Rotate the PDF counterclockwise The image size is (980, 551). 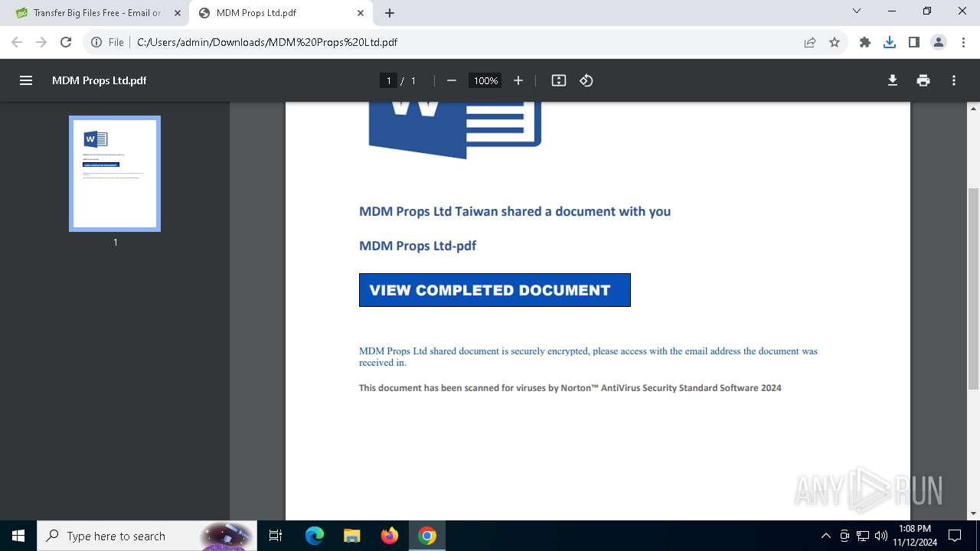point(586,80)
